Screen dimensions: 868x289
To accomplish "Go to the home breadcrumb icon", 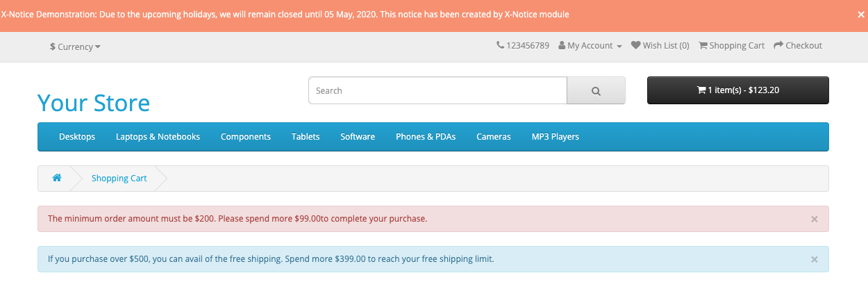I will click(57, 178).
